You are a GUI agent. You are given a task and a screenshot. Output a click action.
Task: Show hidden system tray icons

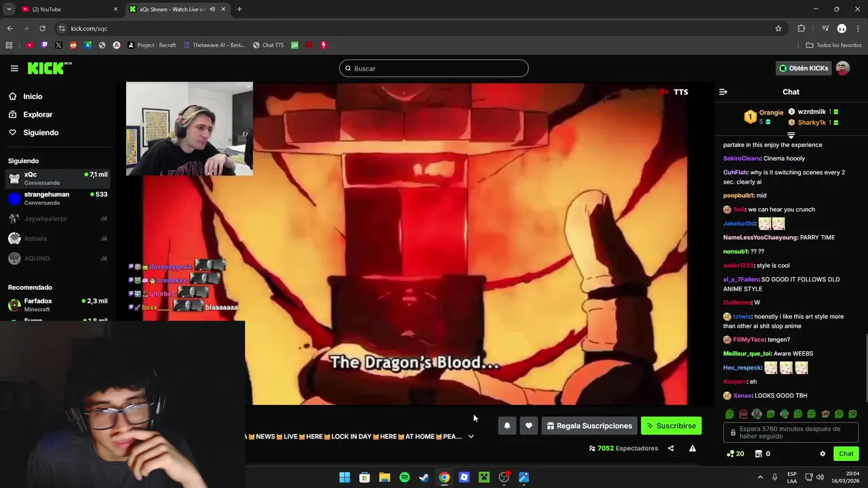759,477
